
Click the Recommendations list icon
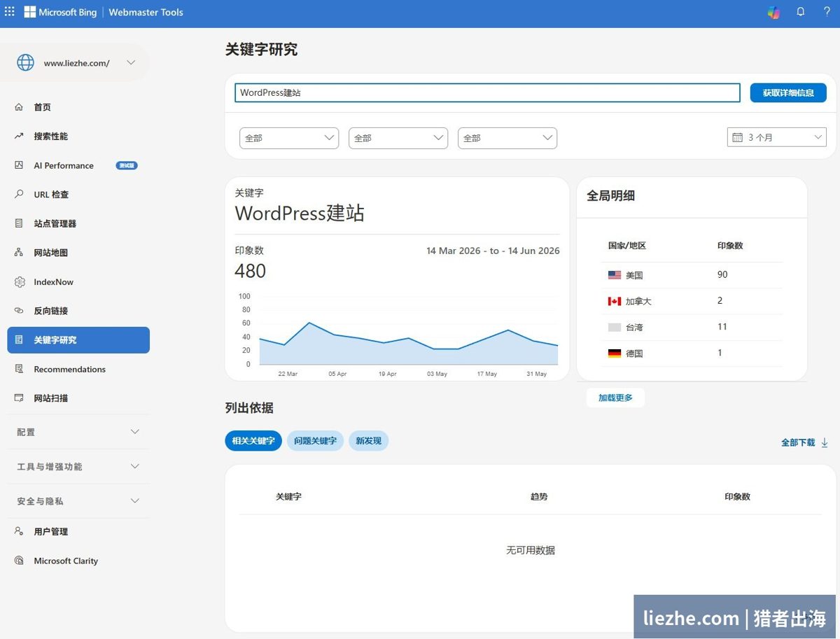click(19, 369)
